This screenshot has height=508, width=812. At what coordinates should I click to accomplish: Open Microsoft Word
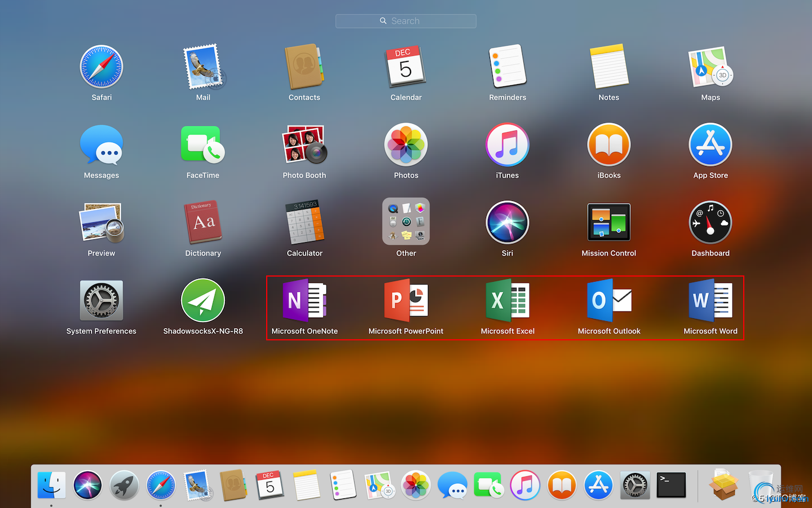pyautogui.click(x=710, y=301)
